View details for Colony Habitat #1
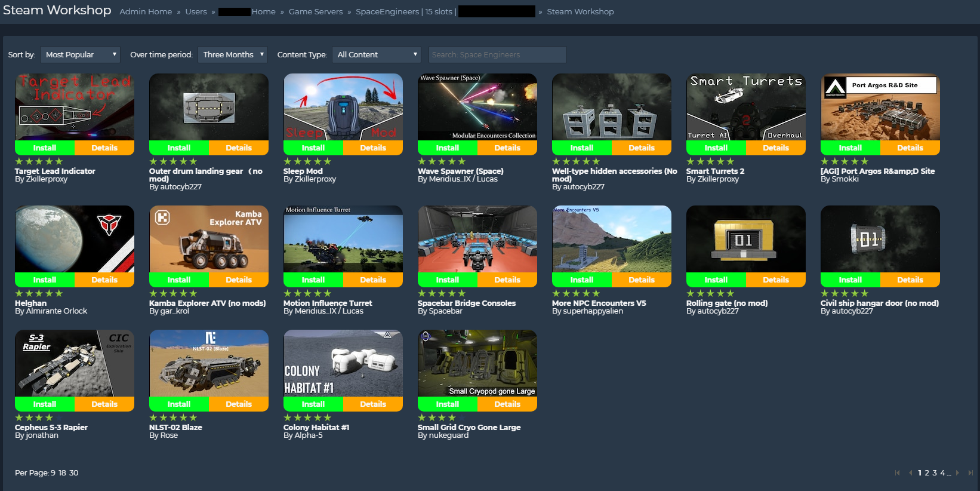The image size is (980, 491). point(373,404)
